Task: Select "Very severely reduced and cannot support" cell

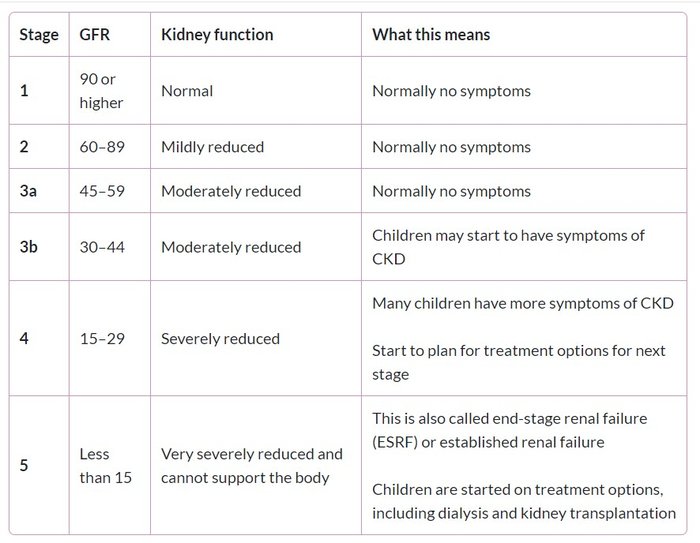Action: point(251,465)
